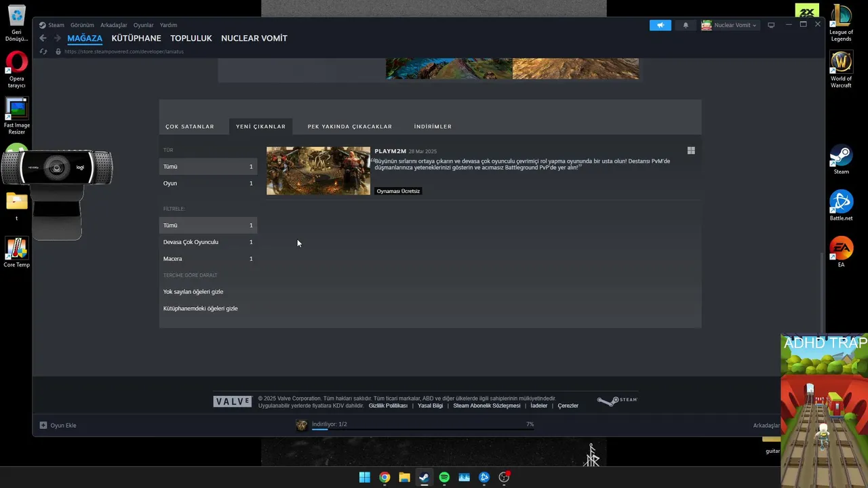Screen dimensions: 868x488
Task: Open the Opera tarayıcı desktop shortcut
Action: (x=16, y=70)
